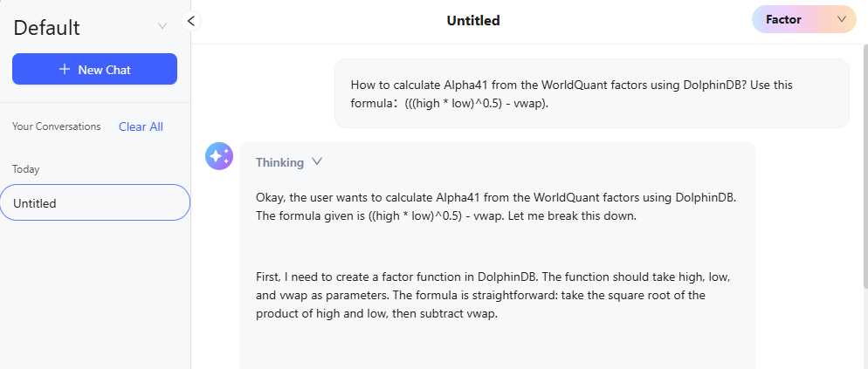Click the Untitled chat title at top

tap(472, 20)
